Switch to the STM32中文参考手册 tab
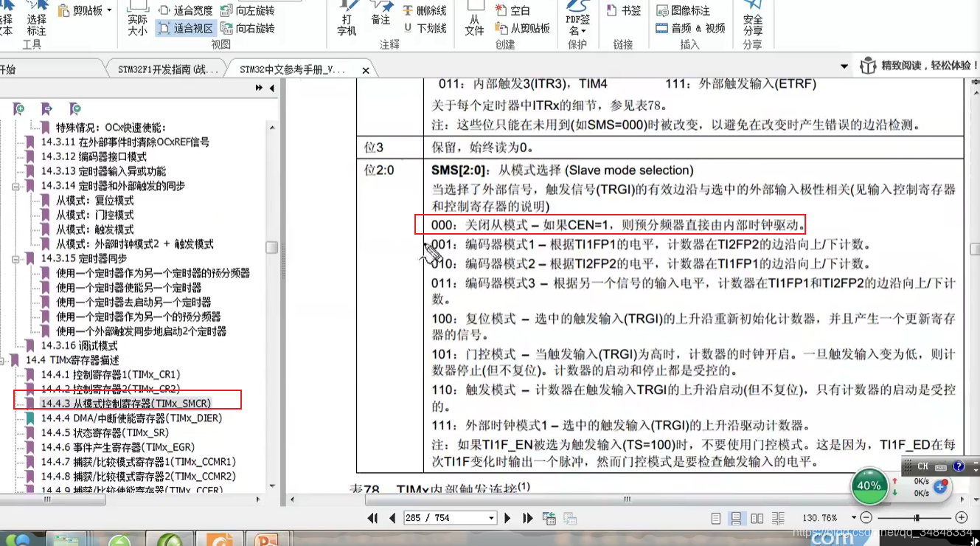 click(x=292, y=70)
